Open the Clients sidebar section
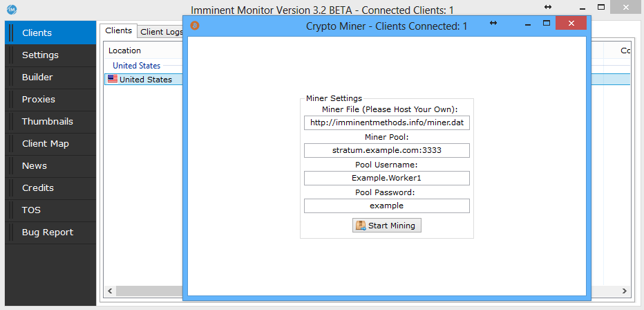 coord(50,33)
